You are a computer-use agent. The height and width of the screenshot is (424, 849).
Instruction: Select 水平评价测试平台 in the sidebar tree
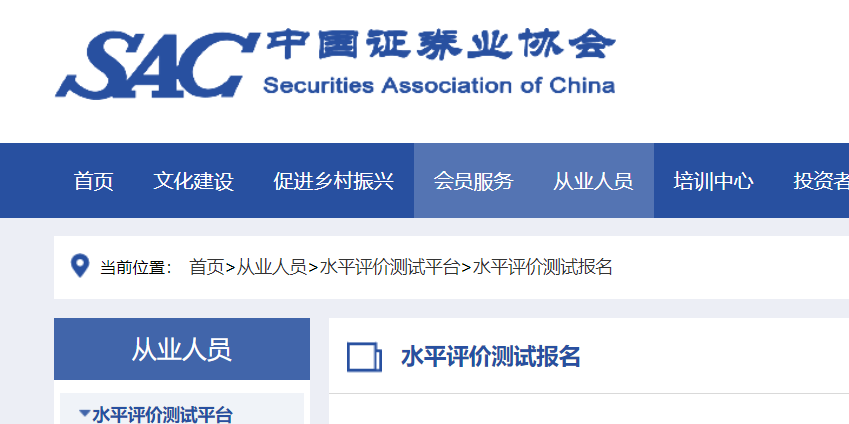tap(162, 415)
